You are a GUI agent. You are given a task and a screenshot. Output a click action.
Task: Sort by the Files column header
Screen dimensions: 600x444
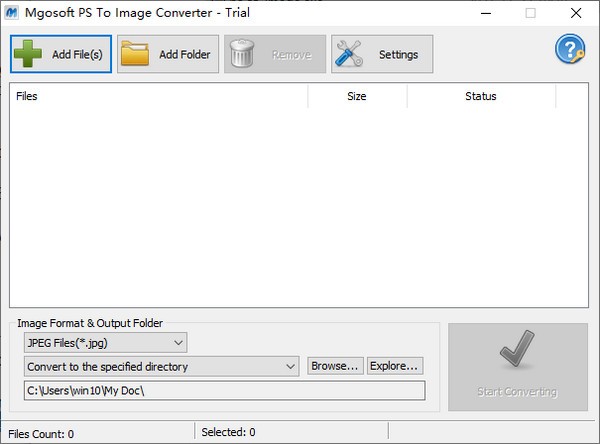pyautogui.click(x=159, y=96)
